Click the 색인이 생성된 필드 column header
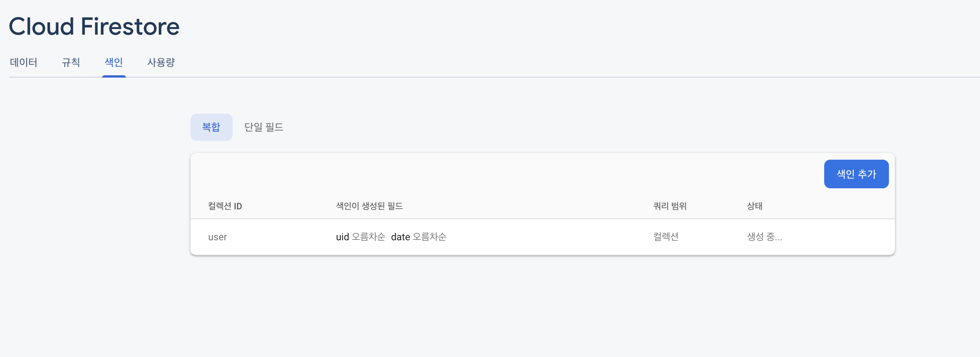This screenshot has width=980, height=357. [369, 206]
